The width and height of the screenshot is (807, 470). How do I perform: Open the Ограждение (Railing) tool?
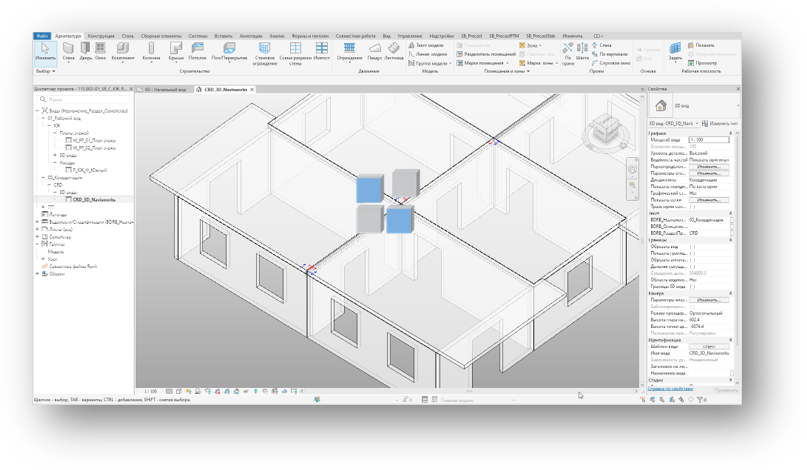[x=349, y=50]
